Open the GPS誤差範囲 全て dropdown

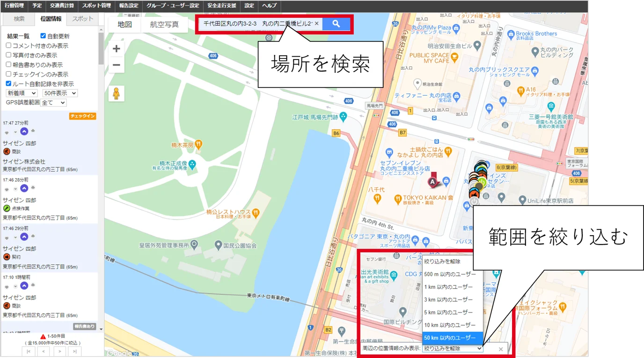click(54, 103)
